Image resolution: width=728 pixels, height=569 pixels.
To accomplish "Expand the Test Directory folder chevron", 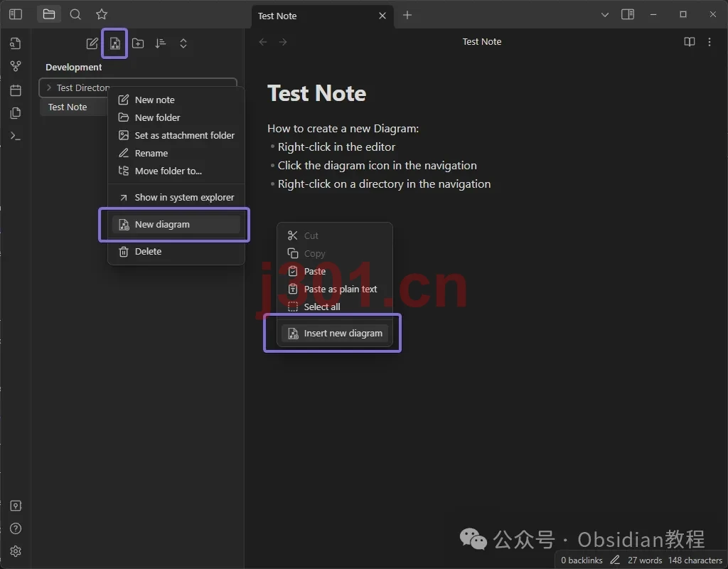I will (x=49, y=87).
